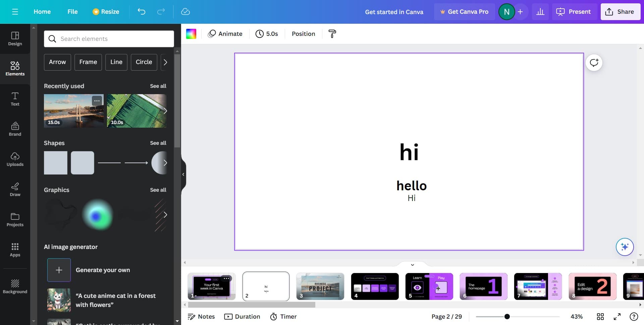Open the background color swatch
This screenshot has width=644, height=325.
[191, 34]
